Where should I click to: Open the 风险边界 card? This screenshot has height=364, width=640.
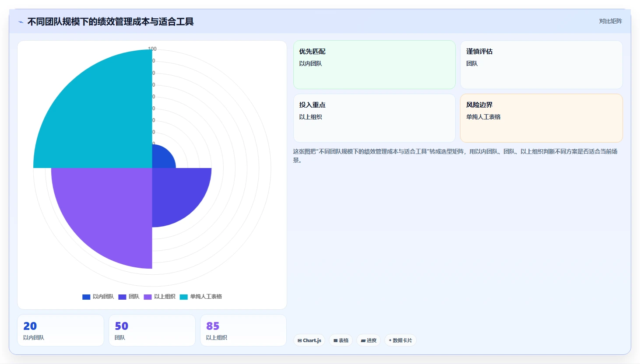[x=542, y=118]
